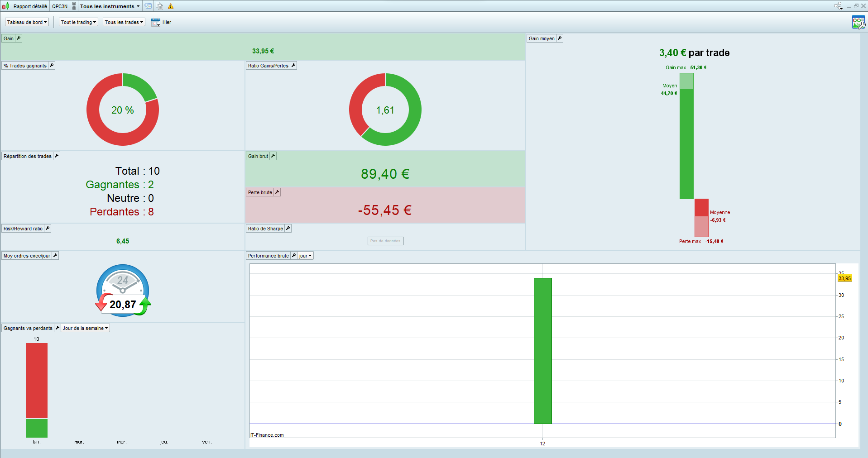The height and width of the screenshot is (458, 868).
Task: Click the new chart icon in title bar
Action: click(x=149, y=6)
